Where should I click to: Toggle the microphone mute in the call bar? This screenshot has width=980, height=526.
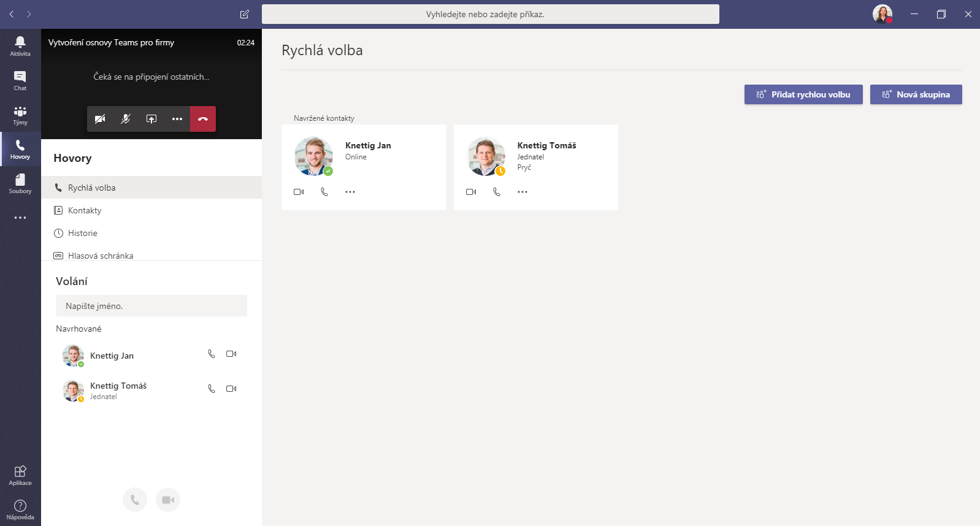click(126, 119)
